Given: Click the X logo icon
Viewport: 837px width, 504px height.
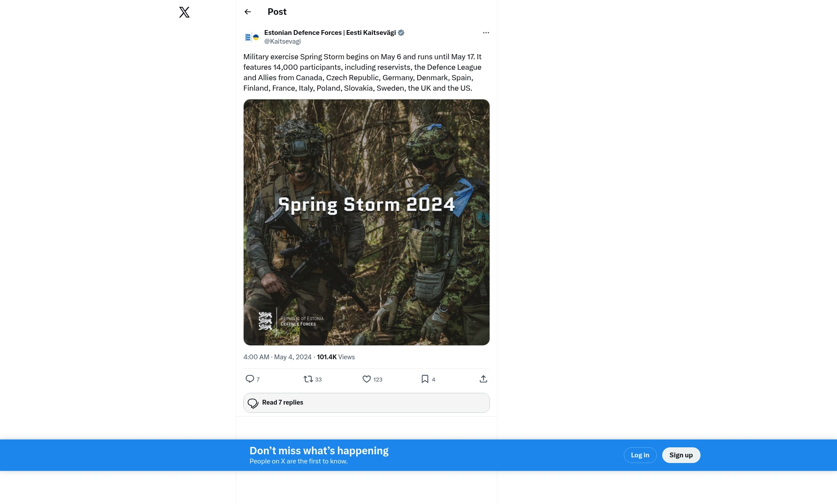Looking at the screenshot, I should (184, 12).
